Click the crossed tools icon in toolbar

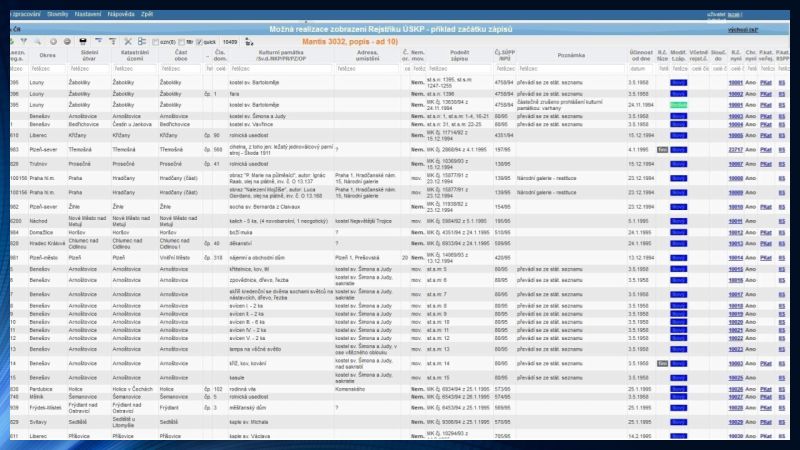click(x=128, y=41)
